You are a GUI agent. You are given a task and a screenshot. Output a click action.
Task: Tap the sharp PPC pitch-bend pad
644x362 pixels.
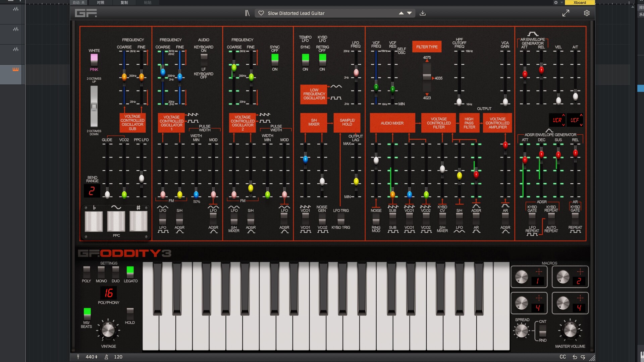pyautogui.click(x=139, y=221)
